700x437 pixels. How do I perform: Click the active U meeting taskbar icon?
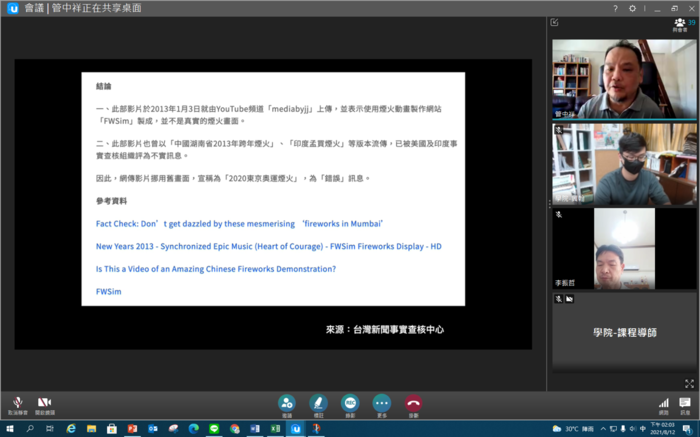click(x=296, y=429)
